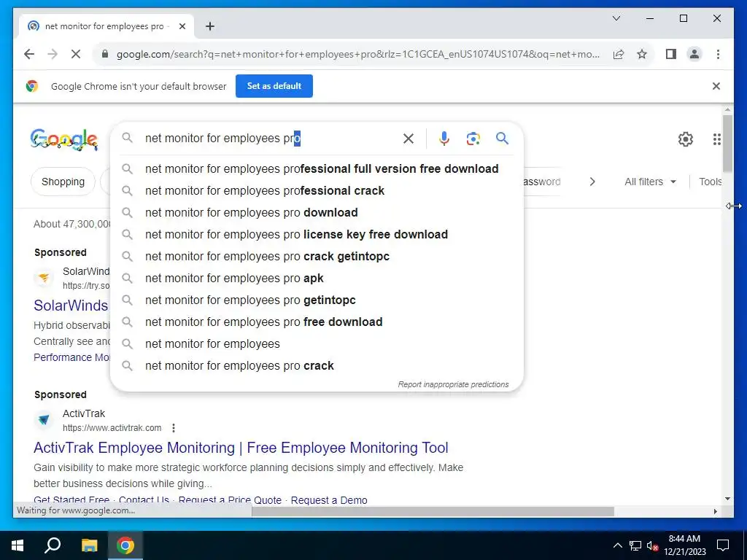Screen dimensions: 747x560
Task: Open the SolarWinds sponsored result title
Action: (x=71, y=306)
